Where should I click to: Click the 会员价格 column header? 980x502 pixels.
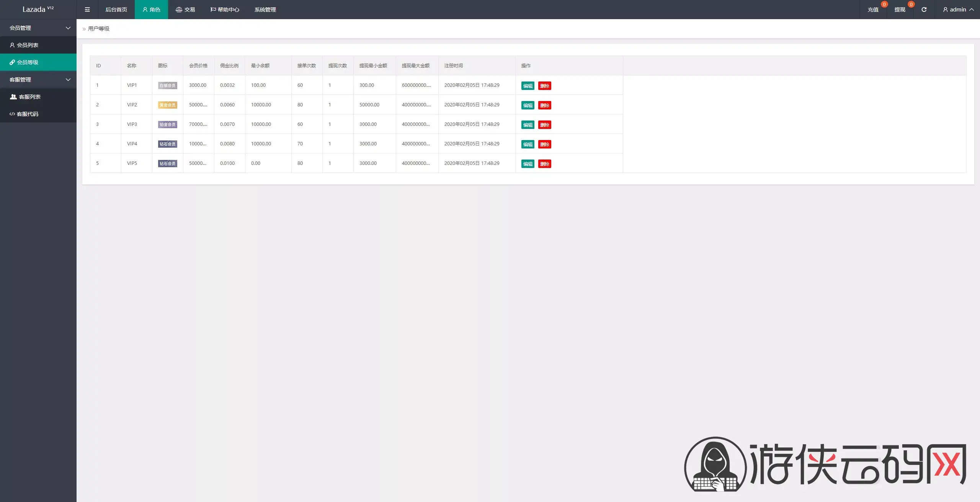198,66
